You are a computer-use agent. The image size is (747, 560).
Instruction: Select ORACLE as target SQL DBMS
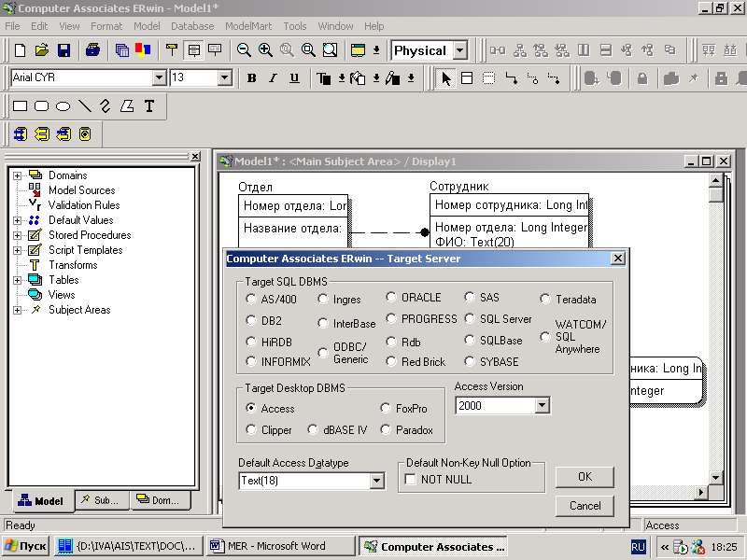(391, 297)
